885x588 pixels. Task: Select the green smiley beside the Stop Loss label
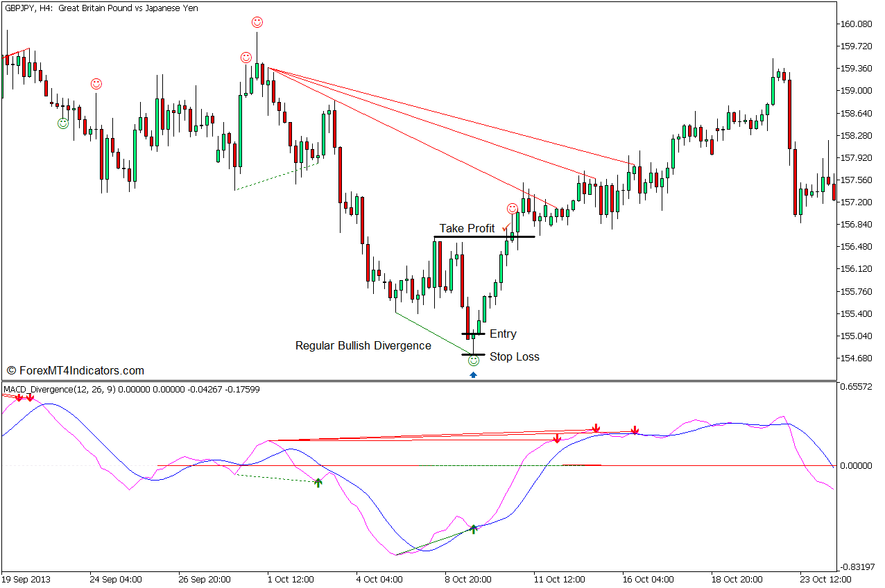473,361
